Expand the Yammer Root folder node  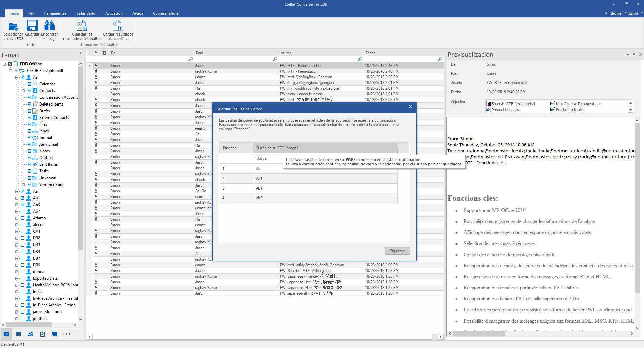point(23,185)
